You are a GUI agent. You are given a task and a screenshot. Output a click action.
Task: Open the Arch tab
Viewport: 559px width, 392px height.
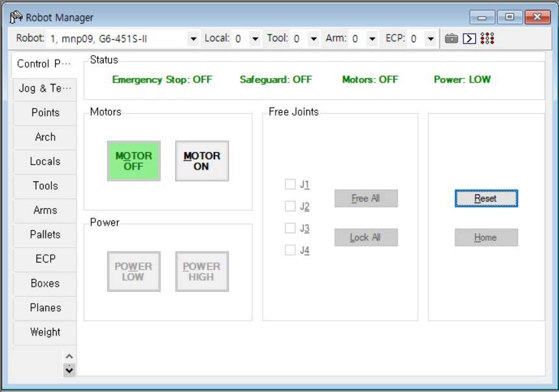click(x=45, y=137)
